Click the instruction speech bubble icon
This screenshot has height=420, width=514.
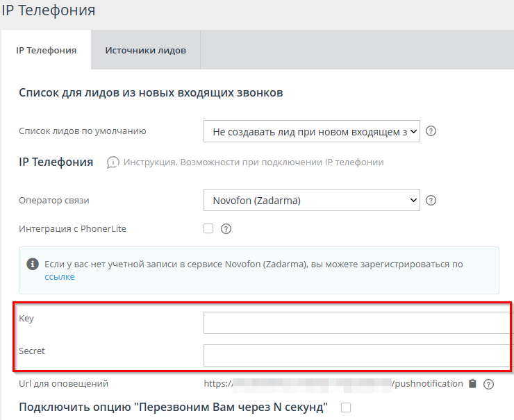pyautogui.click(x=113, y=162)
